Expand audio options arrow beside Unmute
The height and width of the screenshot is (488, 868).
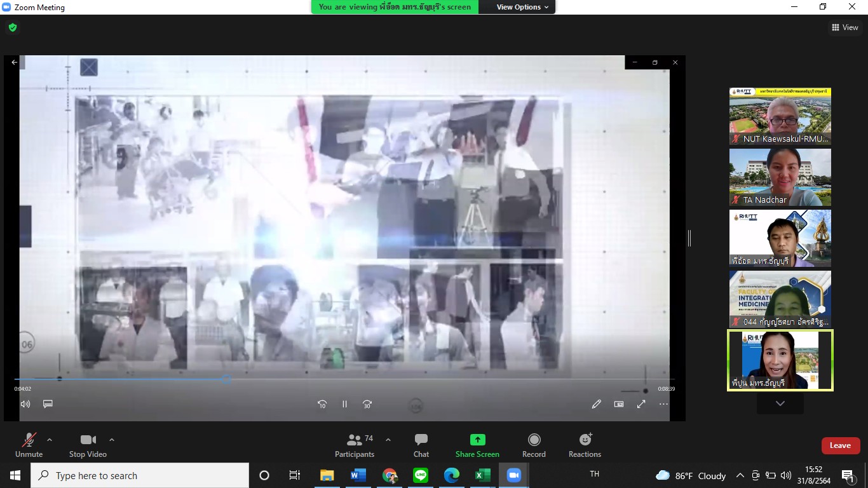pyautogui.click(x=50, y=440)
